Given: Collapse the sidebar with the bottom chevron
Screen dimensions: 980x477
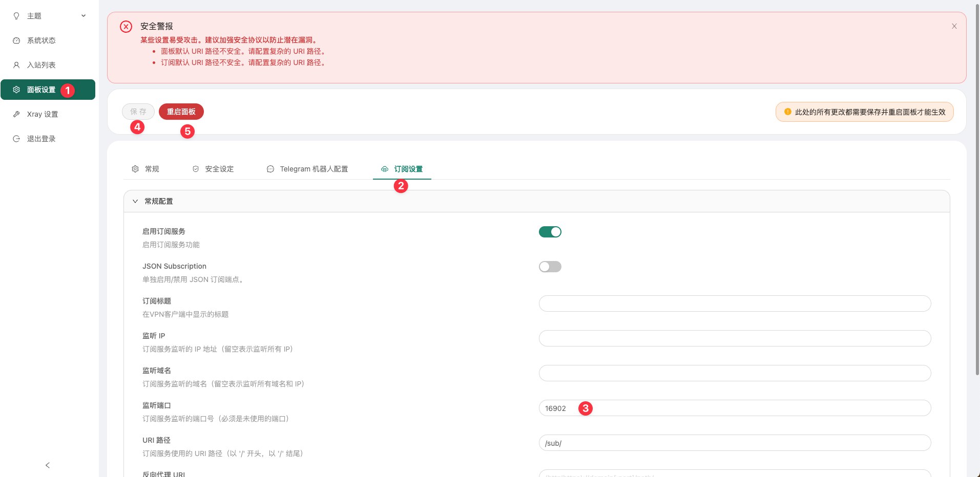Looking at the screenshot, I should (47, 465).
